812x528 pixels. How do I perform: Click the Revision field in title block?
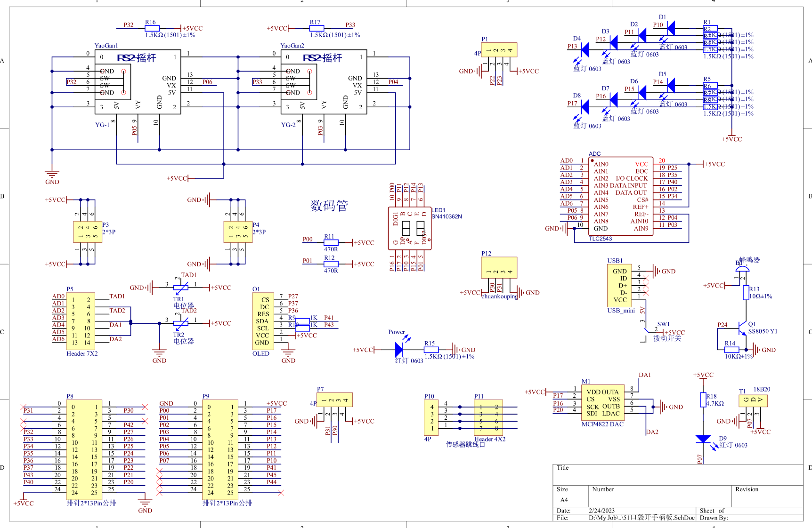(767, 496)
